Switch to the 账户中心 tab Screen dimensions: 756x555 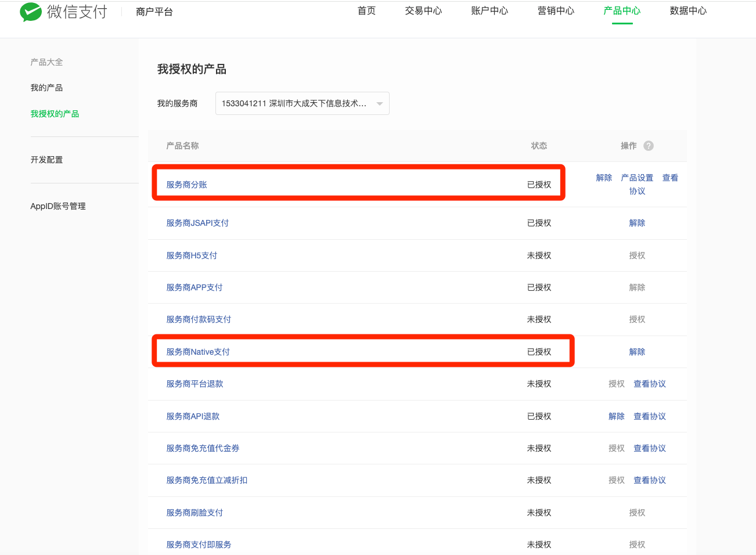[489, 11]
